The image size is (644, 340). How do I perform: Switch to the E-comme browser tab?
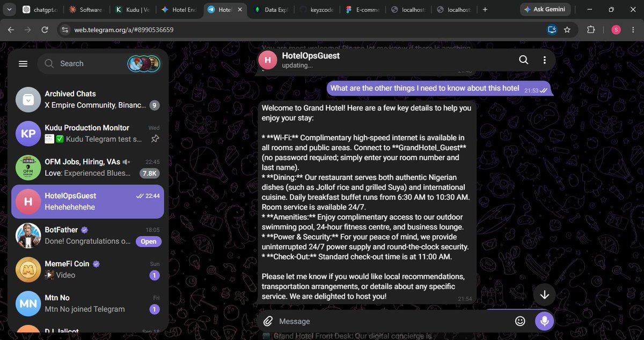click(362, 10)
